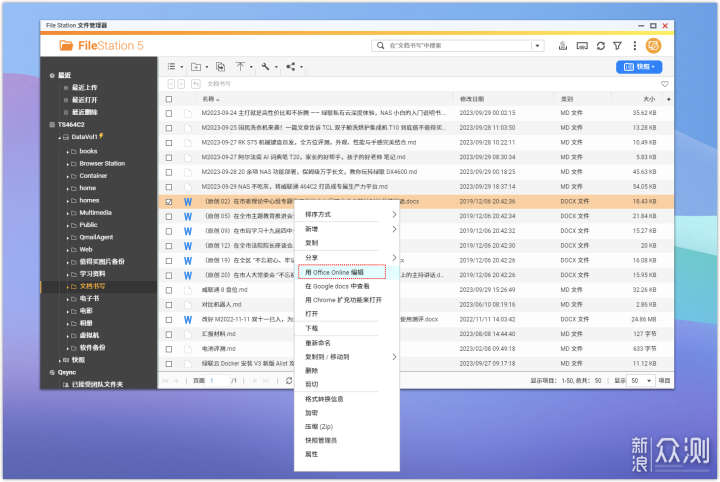Sort by the 大小 column header
This screenshot has height=482, width=720.
pyautogui.click(x=649, y=99)
